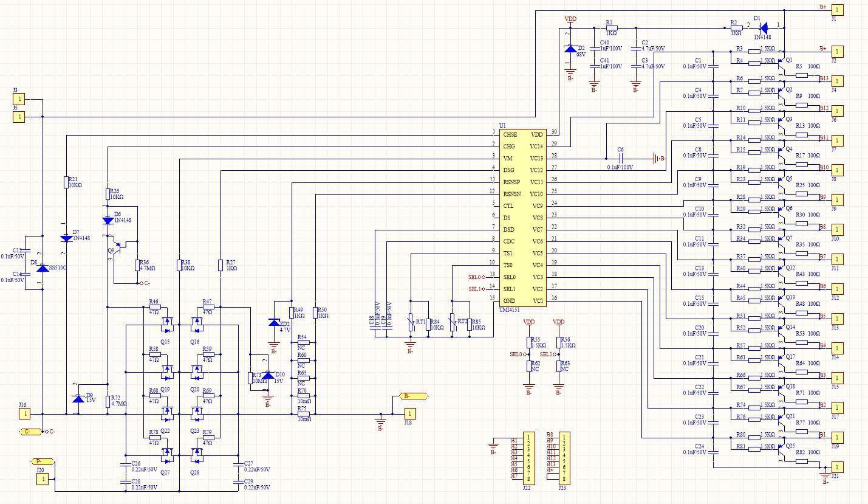Select the Q15 MOSFET symbol
868x504 pixels.
(x=166, y=322)
